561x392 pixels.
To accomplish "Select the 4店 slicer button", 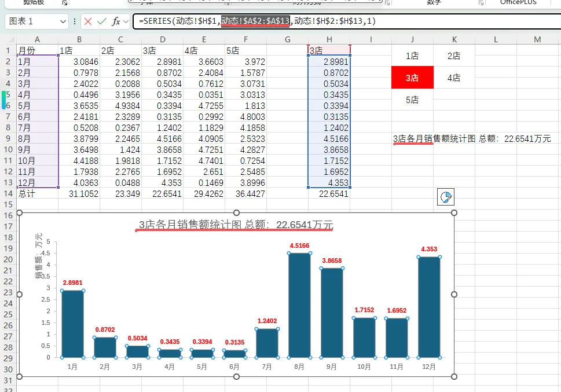I will [x=454, y=78].
